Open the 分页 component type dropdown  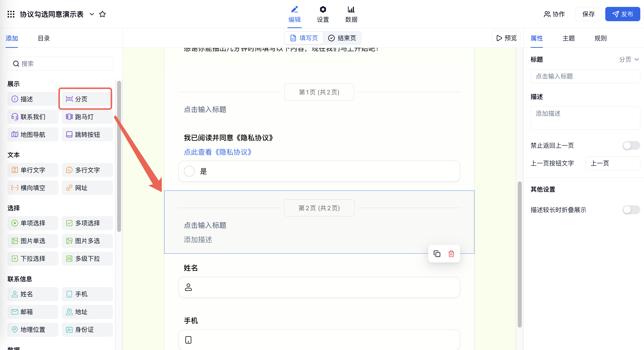(628, 59)
